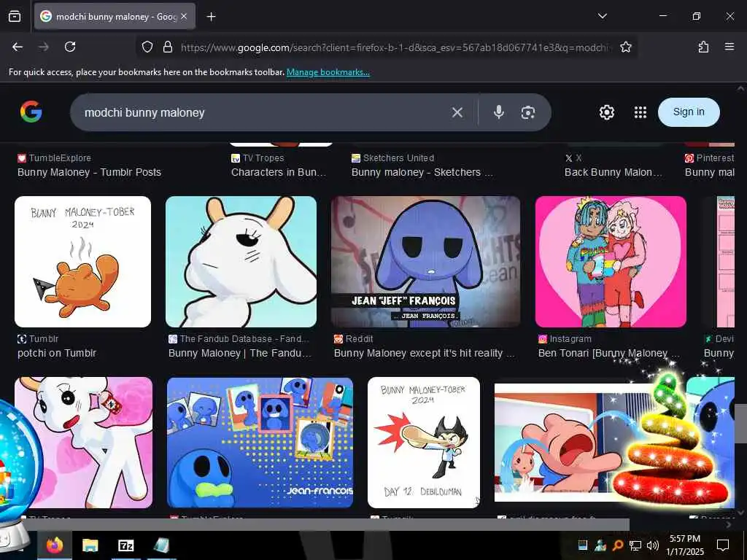This screenshot has height=560, width=747.
Task: Open the Google apps grid
Action: tap(640, 112)
